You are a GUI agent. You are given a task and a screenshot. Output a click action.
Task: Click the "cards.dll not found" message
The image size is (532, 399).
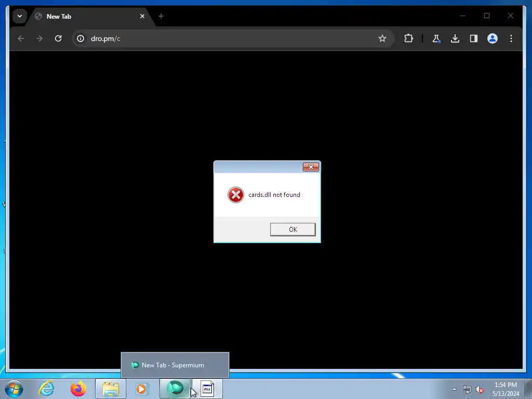274,195
